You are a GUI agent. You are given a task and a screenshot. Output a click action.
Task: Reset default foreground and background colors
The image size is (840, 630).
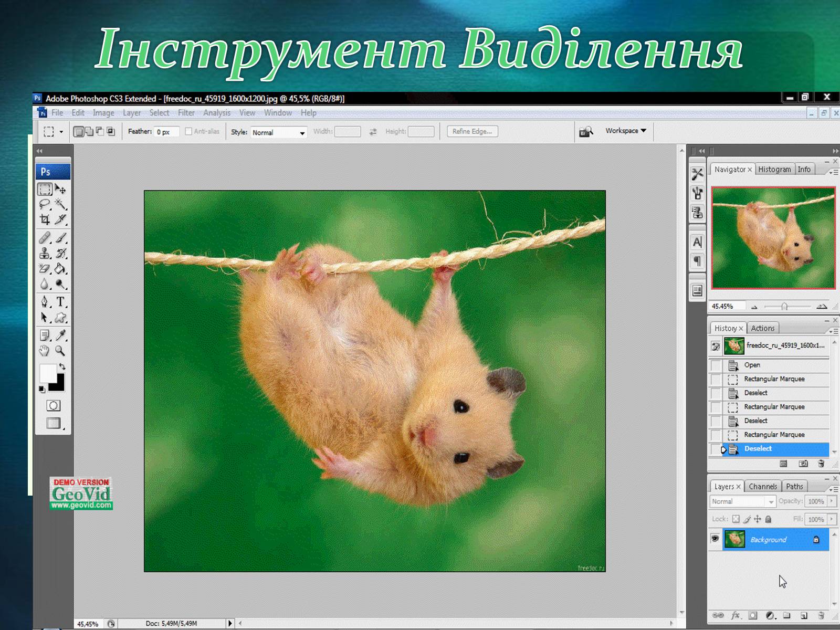(41, 389)
